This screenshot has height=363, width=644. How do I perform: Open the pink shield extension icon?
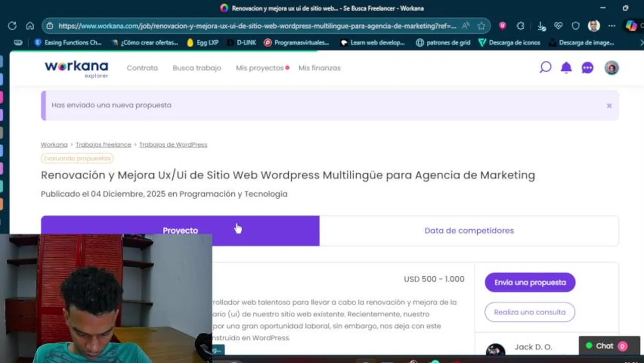(x=502, y=26)
